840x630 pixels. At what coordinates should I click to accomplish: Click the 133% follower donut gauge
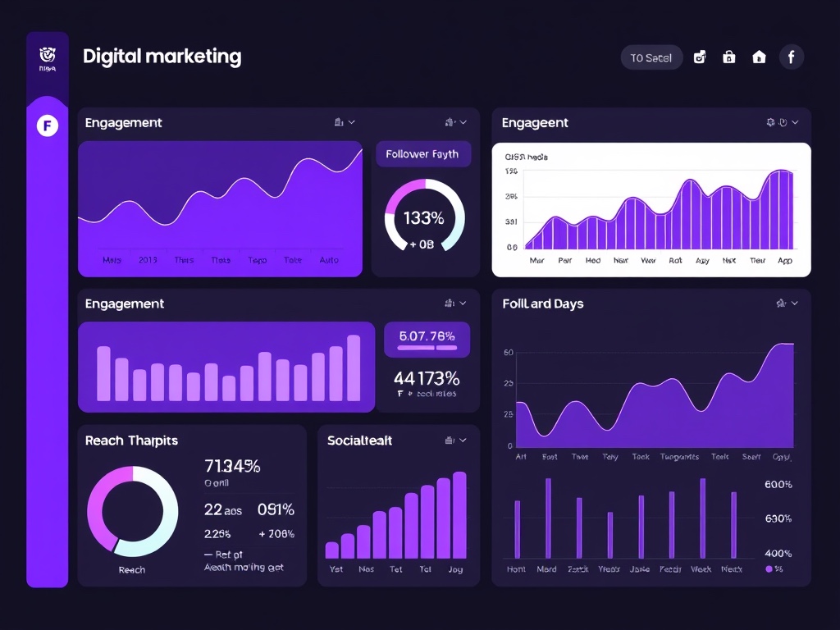pyautogui.click(x=424, y=216)
